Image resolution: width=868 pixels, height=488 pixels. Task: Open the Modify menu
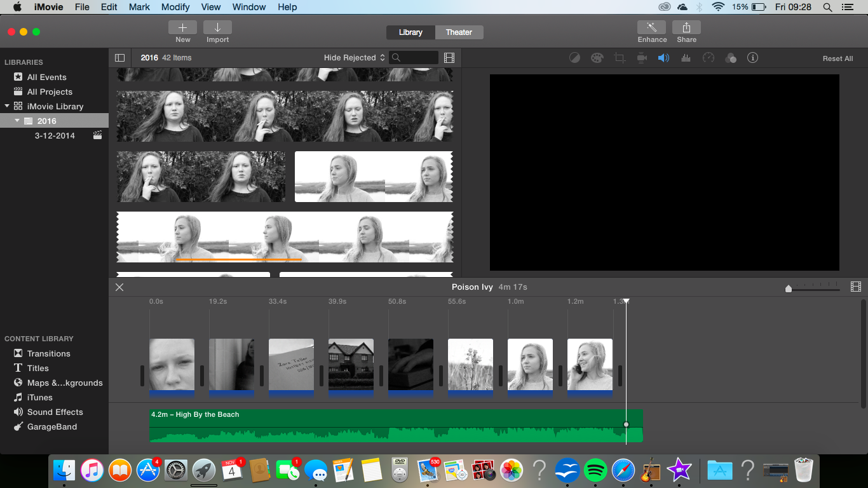click(175, 7)
